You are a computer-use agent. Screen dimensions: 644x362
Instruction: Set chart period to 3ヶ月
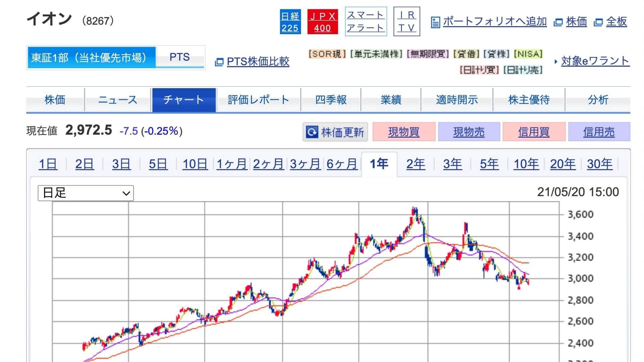tap(305, 164)
